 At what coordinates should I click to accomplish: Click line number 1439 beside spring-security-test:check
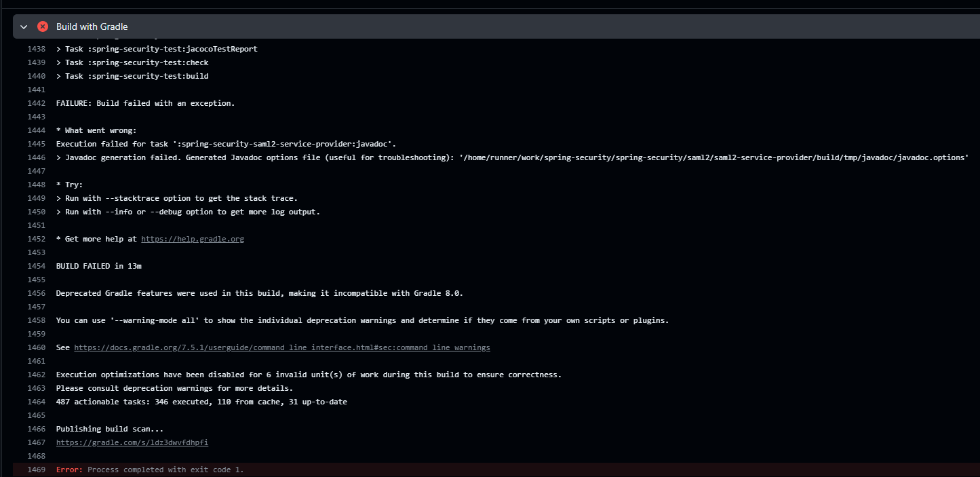[36, 62]
